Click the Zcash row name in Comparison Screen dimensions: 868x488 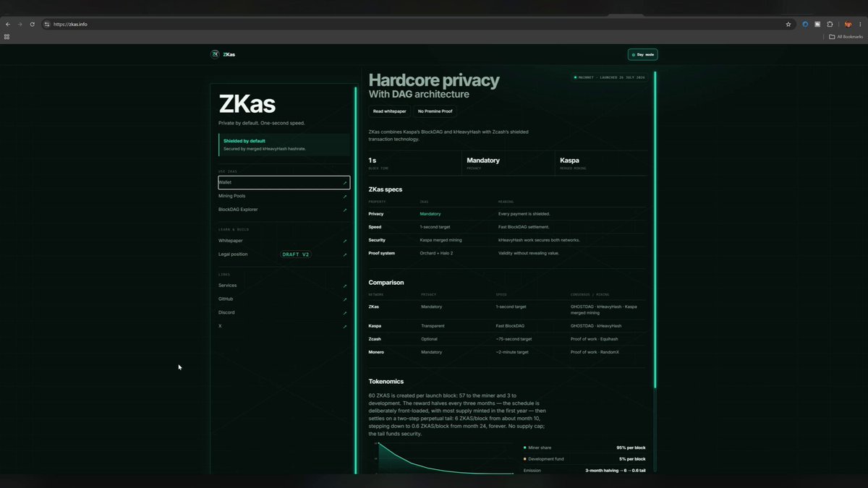click(x=375, y=339)
